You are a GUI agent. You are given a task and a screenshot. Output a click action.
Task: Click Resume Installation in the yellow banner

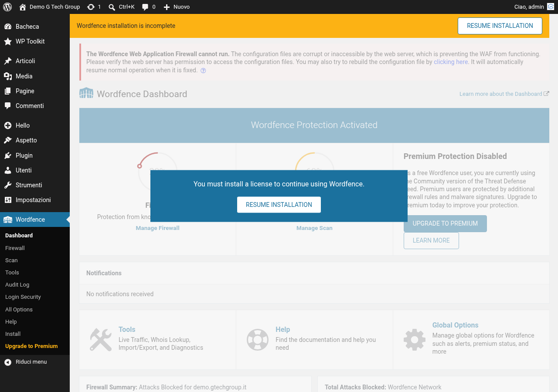(x=500, y=26)
